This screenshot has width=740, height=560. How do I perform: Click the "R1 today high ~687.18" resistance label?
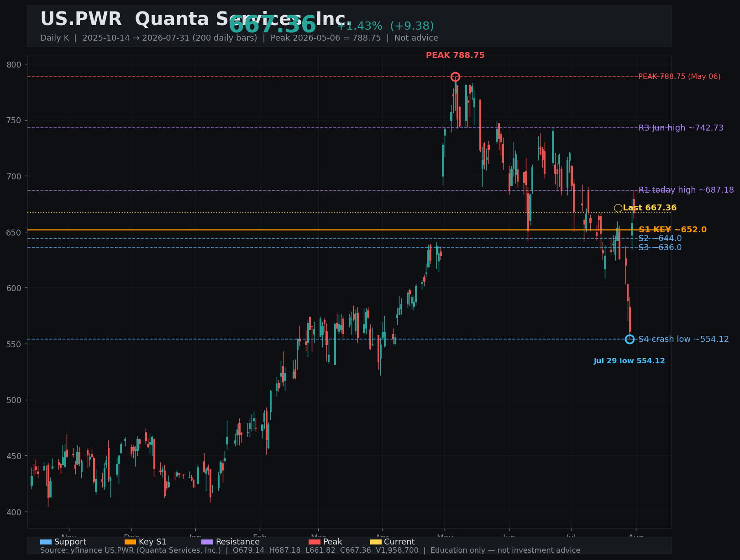click(x=686, y=190)
